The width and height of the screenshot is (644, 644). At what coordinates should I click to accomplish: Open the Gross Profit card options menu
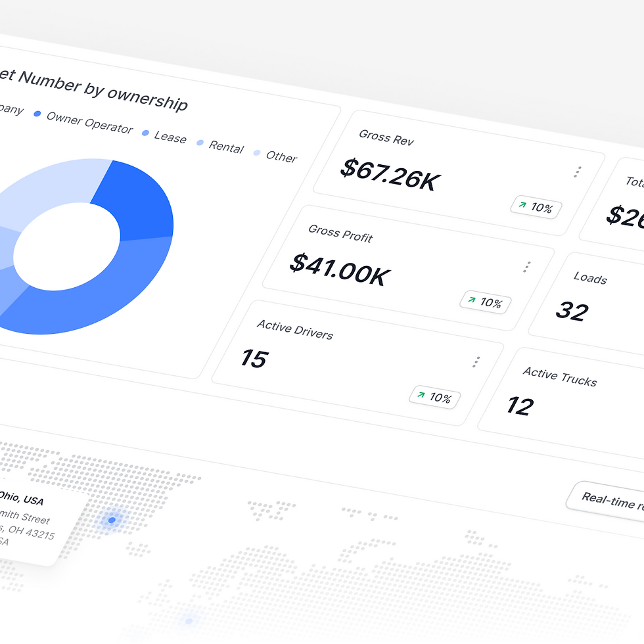click(x=527, y=267)
